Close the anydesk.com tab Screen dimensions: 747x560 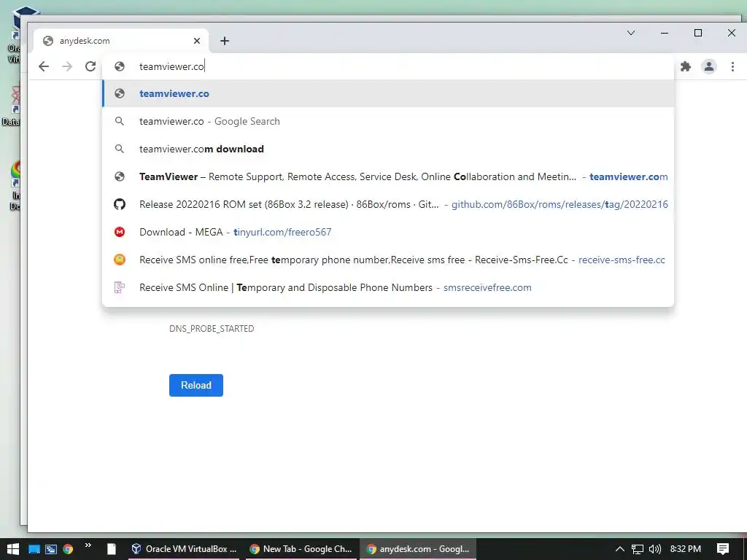click(197, 41)
